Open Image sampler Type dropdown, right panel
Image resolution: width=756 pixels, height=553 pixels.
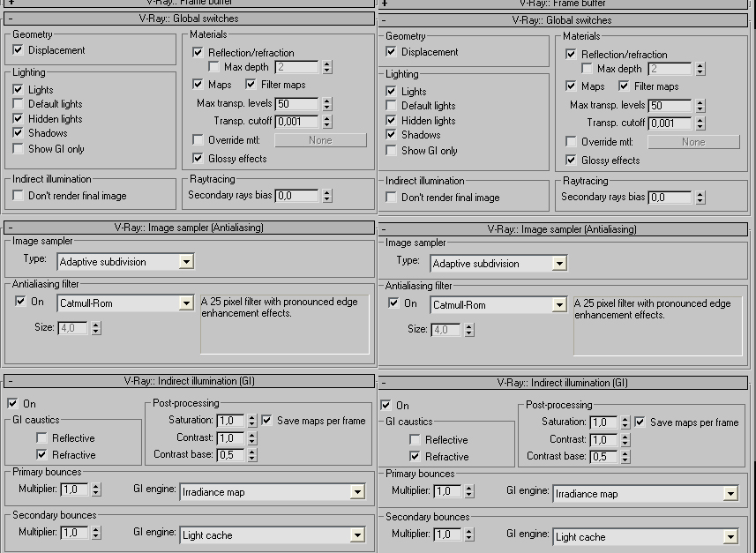(498, 263)
